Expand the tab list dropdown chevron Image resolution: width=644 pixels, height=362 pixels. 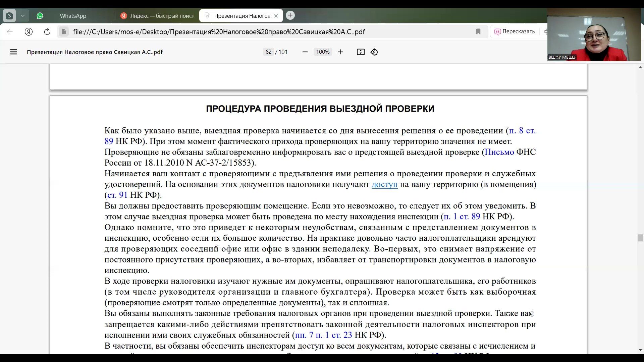(22, 16)
